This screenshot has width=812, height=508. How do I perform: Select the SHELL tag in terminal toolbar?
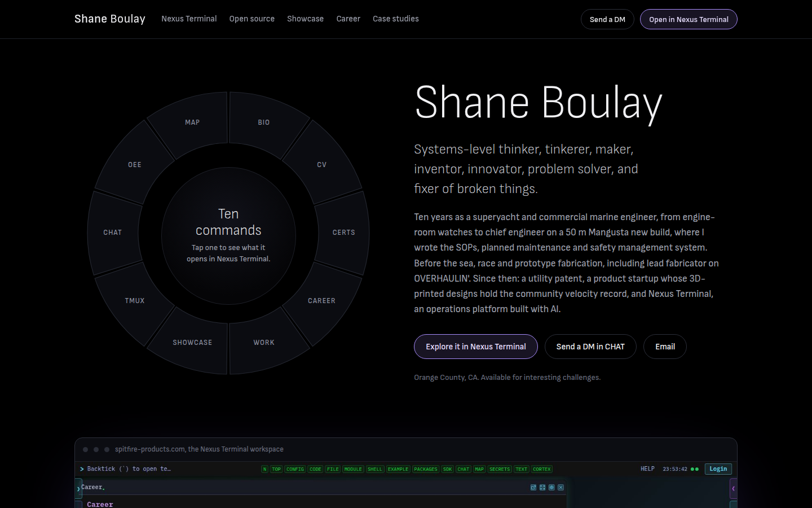(375, 469)
